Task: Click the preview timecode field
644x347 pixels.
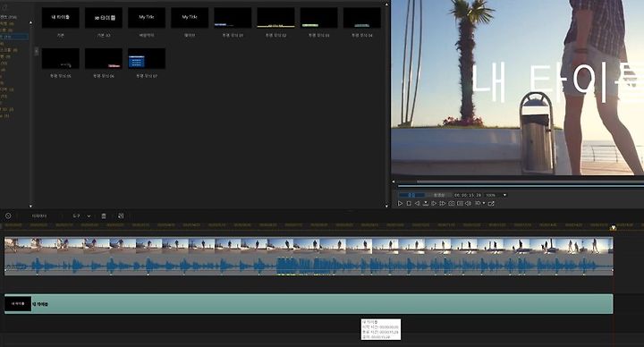Action: 468,195
